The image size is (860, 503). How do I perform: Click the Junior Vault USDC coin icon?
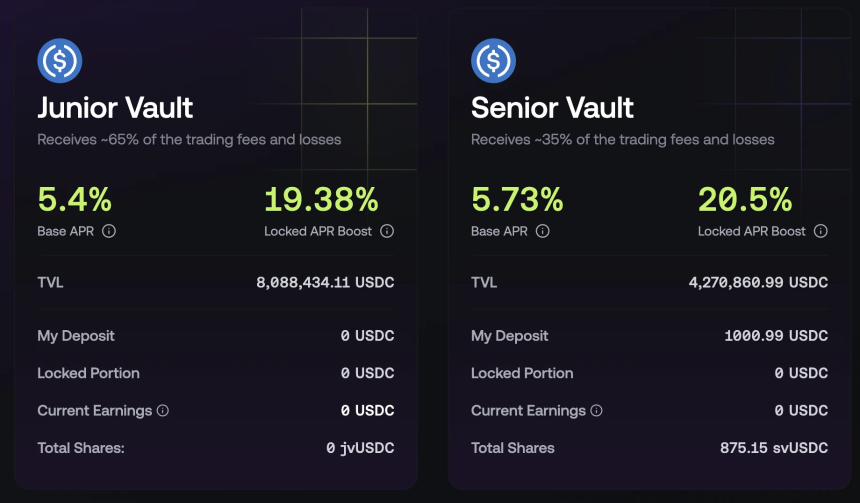(59, 61)
